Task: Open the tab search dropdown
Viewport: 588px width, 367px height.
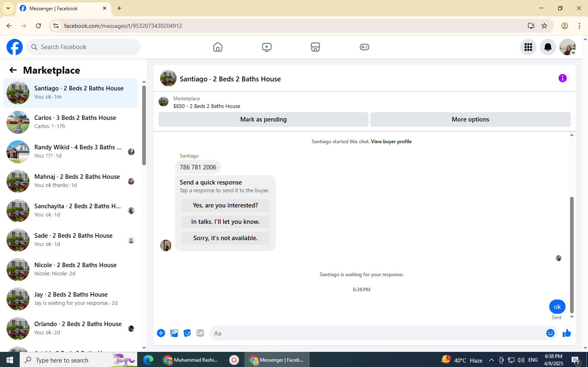Action: click(8, 8)
